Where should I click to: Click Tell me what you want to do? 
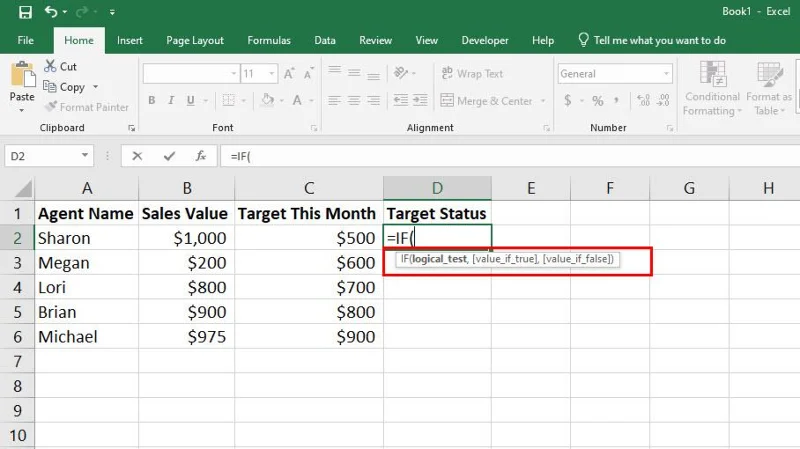652,40
